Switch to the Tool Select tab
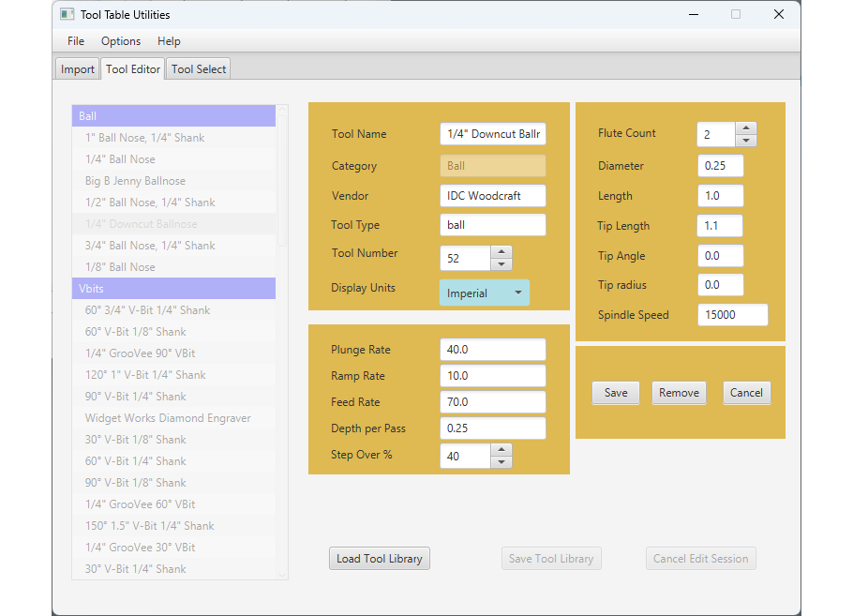 pyautogui.click(x=199, y=69)
